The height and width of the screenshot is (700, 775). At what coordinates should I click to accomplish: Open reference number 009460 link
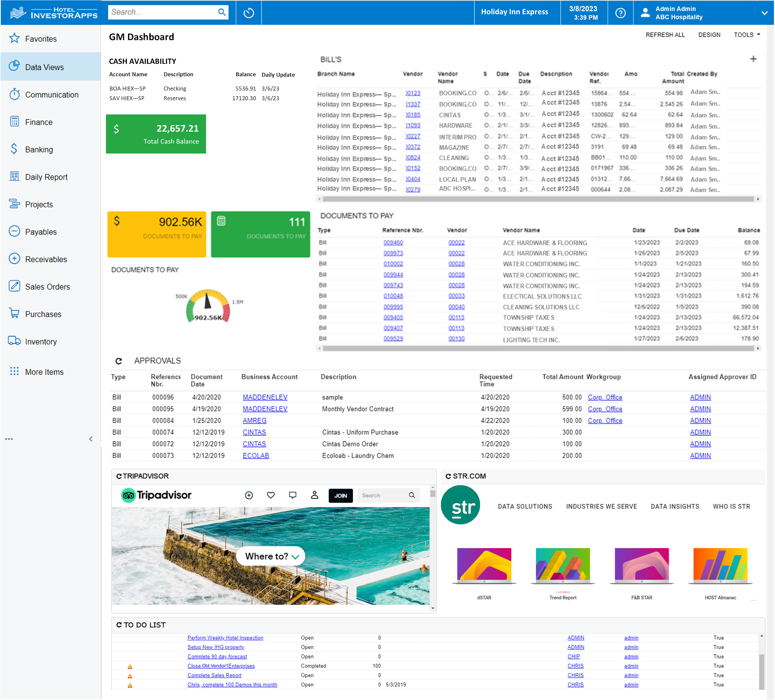[393, 242]
